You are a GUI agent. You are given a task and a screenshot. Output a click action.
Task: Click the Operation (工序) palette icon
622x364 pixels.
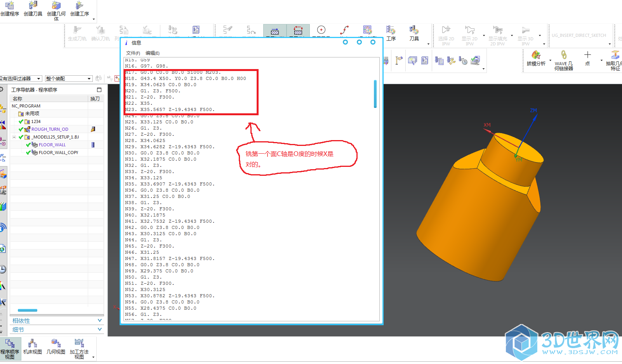pos(391,30)
